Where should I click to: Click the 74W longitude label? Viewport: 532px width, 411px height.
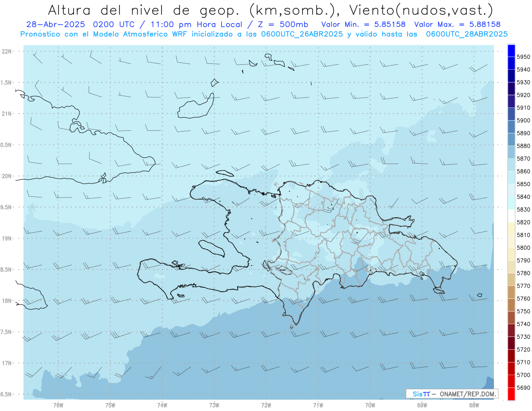coord(162,405)
